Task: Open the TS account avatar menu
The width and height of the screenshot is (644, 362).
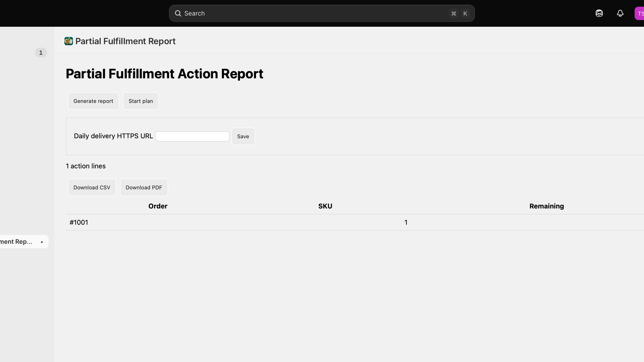Action: click(640, 13)
